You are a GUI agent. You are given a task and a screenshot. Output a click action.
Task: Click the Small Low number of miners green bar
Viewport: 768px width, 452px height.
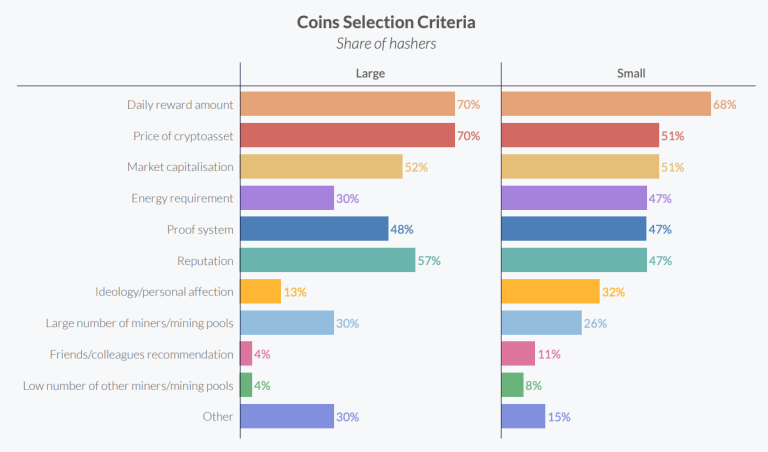coord(512,385)
